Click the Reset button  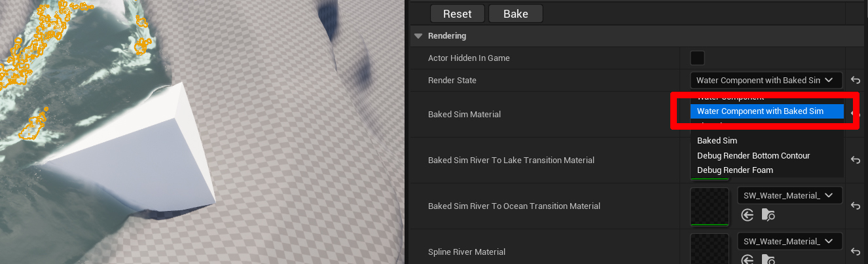tap(457, 14)
